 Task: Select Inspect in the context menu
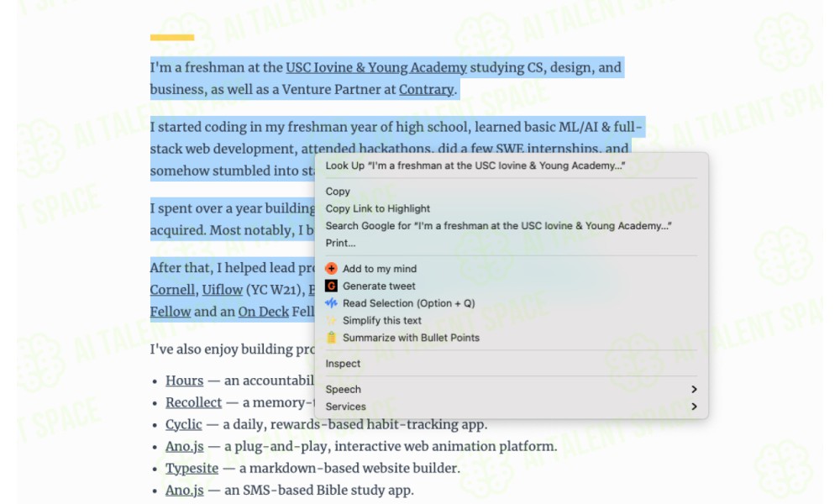click(x=343, y=363)
